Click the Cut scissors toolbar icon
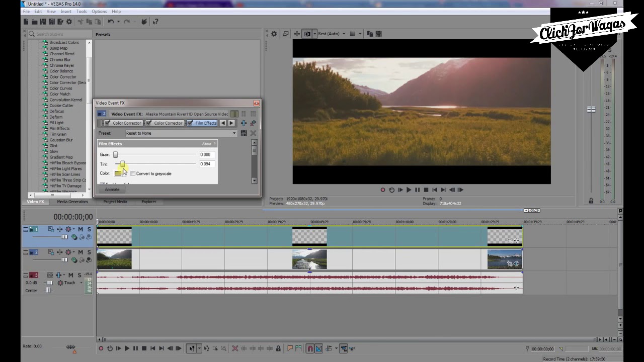The image size is (644, 362). (80, 22)
